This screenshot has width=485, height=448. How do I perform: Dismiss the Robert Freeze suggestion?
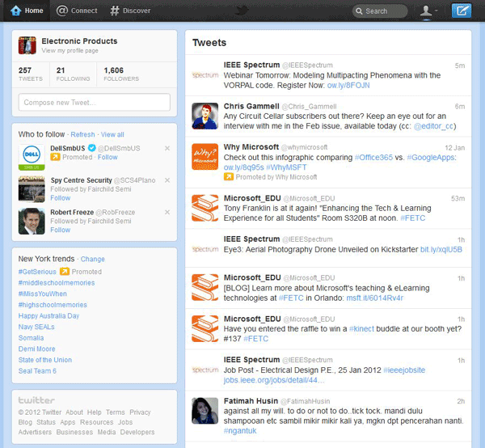pos(167,212)
